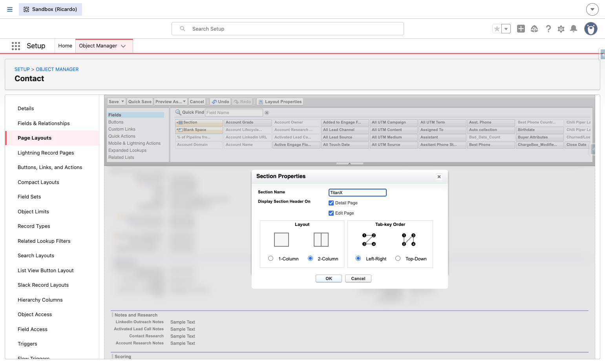Image resolution: width=605 pixels, height=364 pixels.
Task: Open the favorites list dropdown arrow
Action: click(x=506, y=29)
